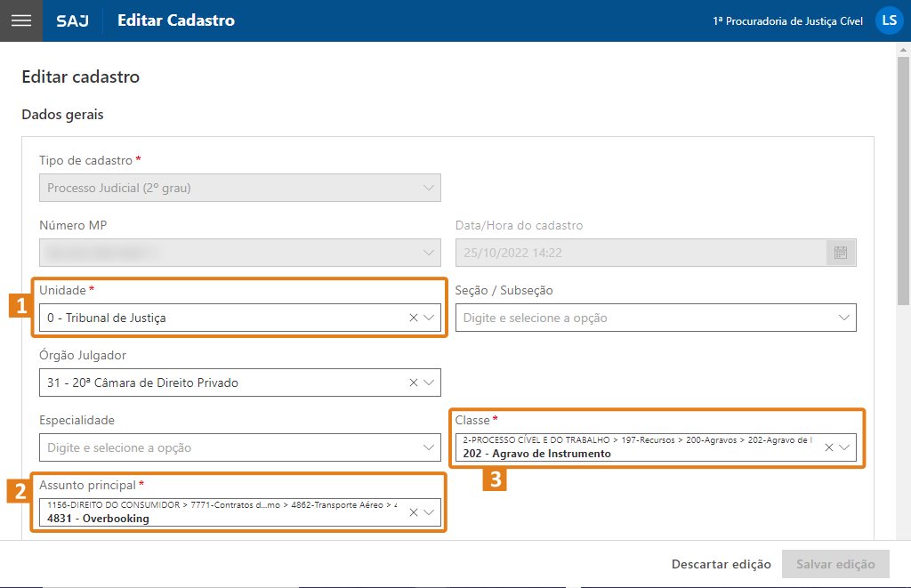Open the Seção / Subseção dropdown
The image size is (911, 588).
tap(843, 318)
